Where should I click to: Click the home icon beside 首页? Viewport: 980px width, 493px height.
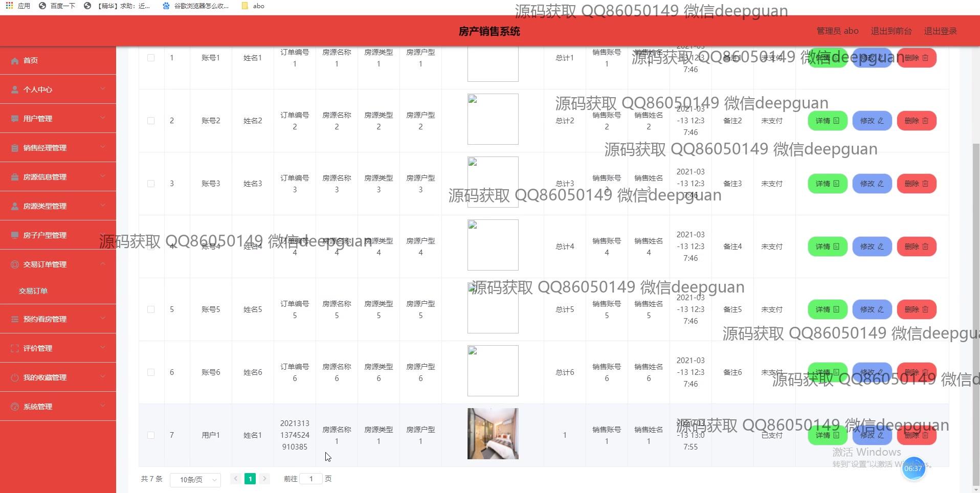click(x=15, y=60)
